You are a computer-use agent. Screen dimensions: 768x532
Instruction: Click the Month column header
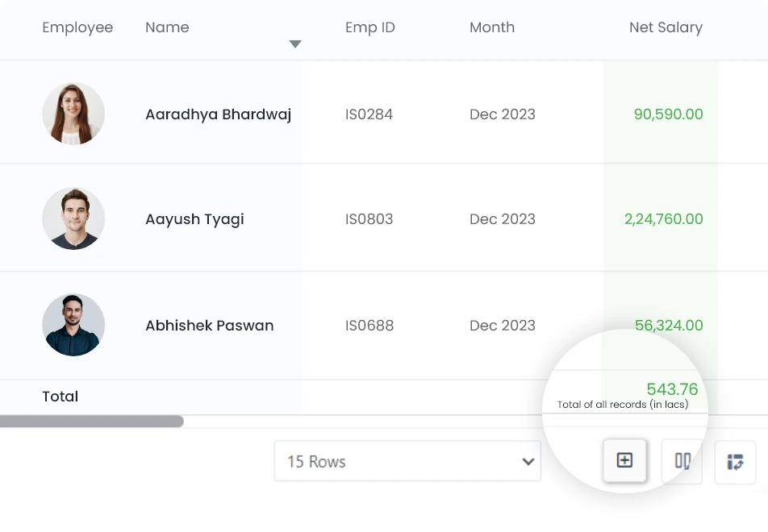(x=492, y=27)
